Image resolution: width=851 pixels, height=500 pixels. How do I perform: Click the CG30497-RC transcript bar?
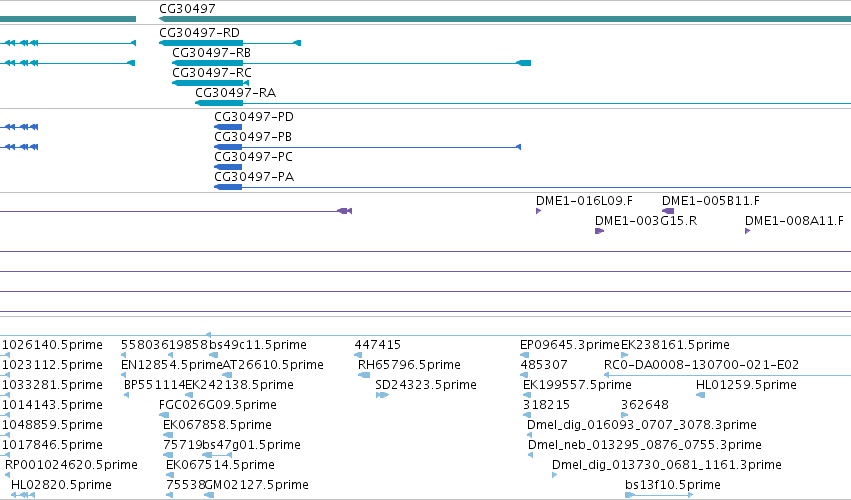click(x=211, y=83)
